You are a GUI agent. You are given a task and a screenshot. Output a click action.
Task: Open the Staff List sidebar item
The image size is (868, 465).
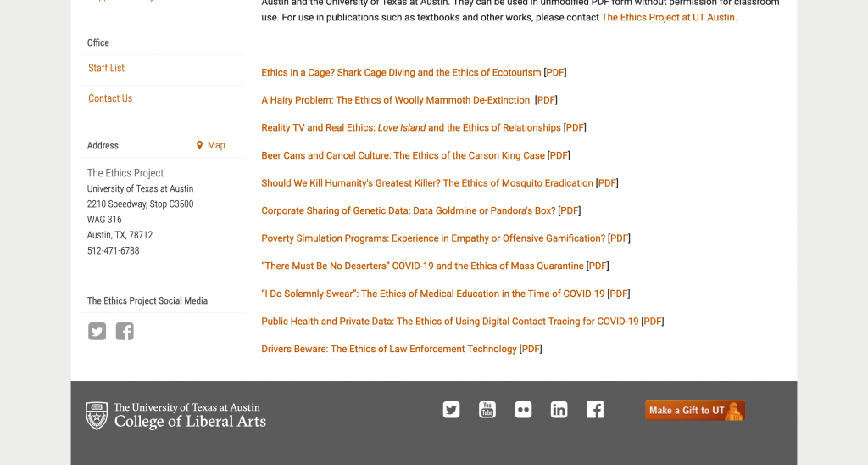pos(106,68)
